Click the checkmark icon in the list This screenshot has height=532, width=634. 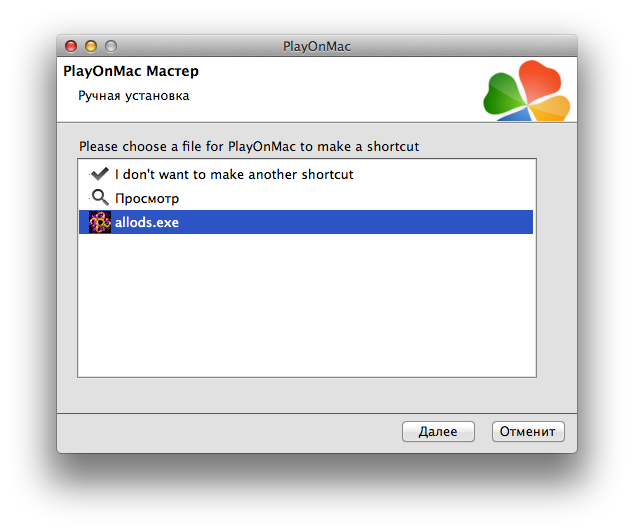(99, 174)
